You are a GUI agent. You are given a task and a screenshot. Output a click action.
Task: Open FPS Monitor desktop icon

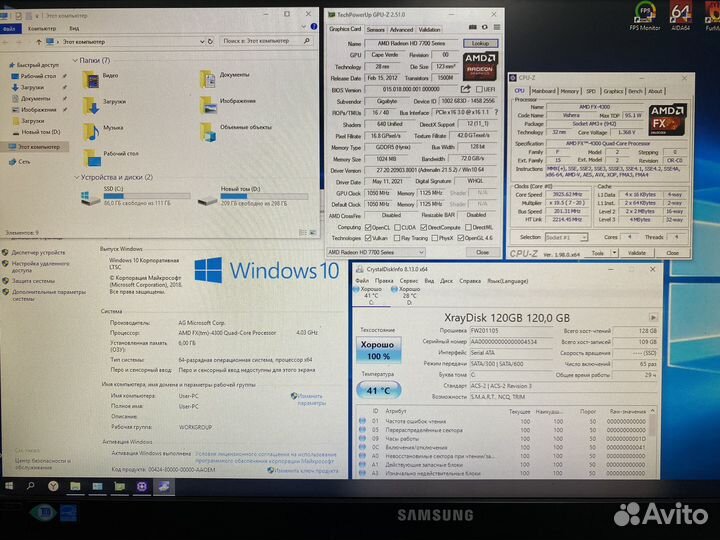pos(644,16)
